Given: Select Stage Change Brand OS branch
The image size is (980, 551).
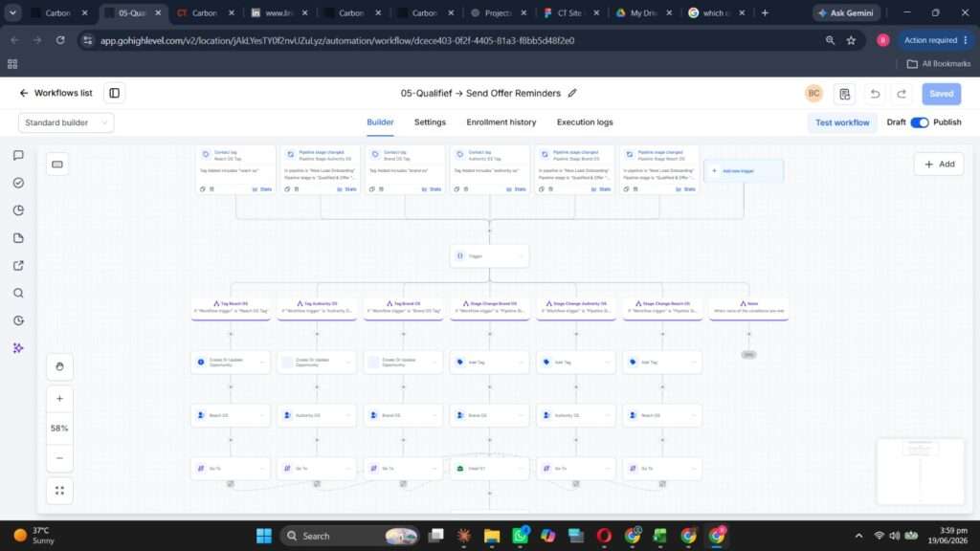Looking at the screenshot, I should coord(489,307).
